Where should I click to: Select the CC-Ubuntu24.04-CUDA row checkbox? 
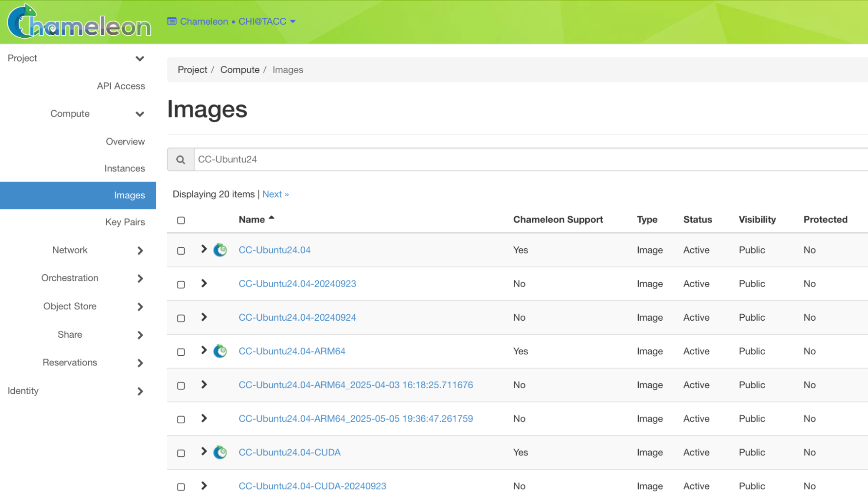pos(181,453)
